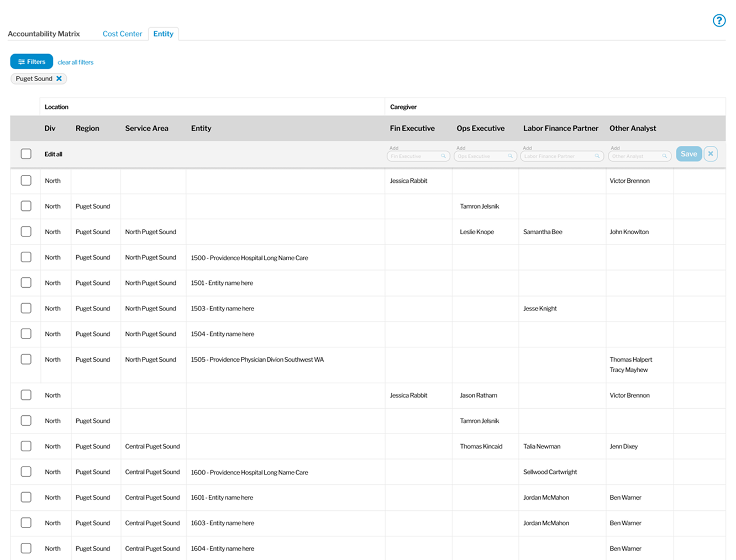This screenshot has height=560, width=736.
Task: Click search icon in Ops Executive field
Action: [510, 156]
